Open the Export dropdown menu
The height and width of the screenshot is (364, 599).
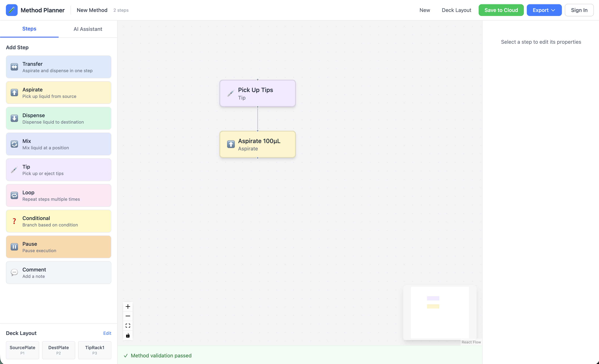[544, 10]
